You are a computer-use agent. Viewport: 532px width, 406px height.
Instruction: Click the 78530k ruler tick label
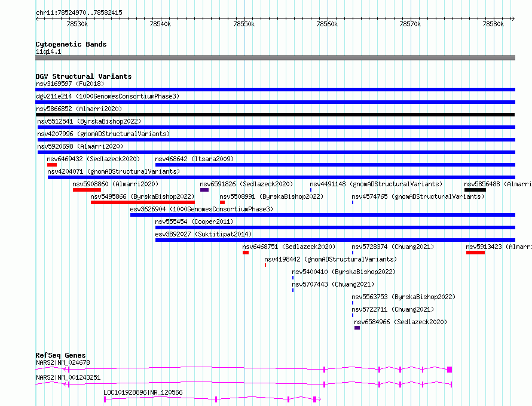(x=77, y=24)
